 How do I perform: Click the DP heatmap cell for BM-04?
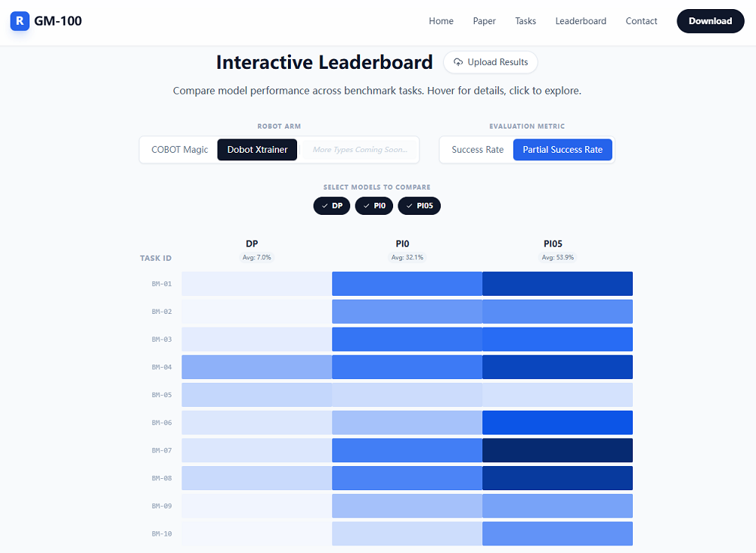coord(256,367)
